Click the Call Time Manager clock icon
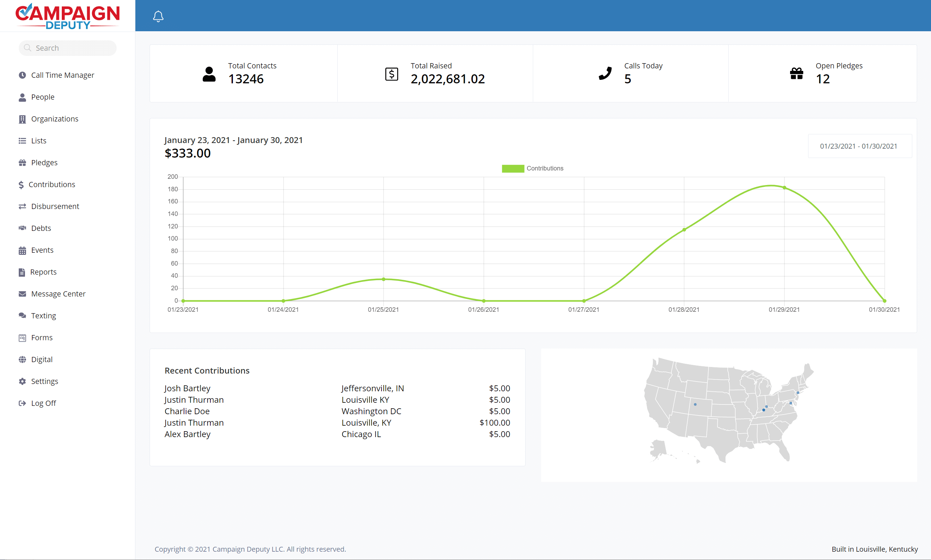The height and width of the screenshot is (560, 931). (x=22, y=75)
